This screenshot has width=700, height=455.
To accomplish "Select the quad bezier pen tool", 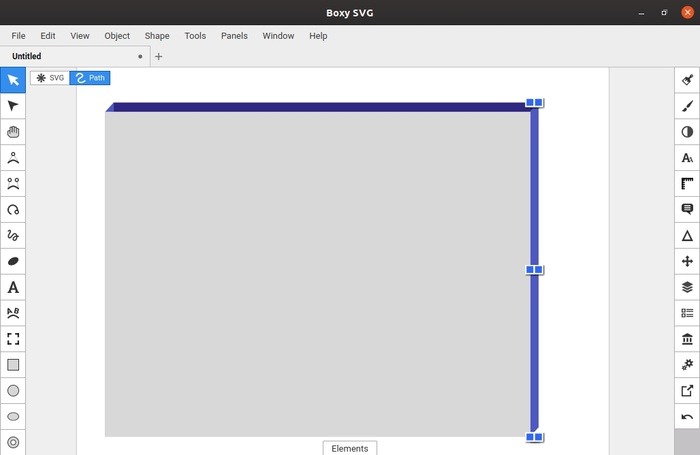I will click(13, 158).
